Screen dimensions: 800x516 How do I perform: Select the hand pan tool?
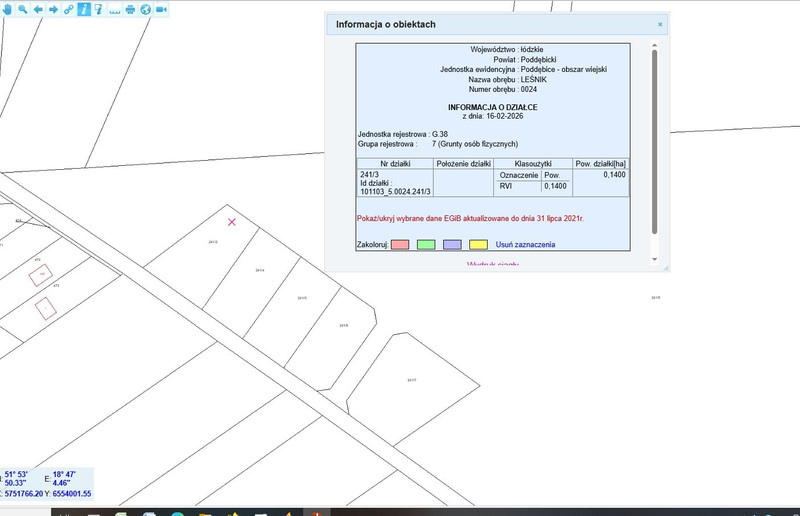coord(8,9)
